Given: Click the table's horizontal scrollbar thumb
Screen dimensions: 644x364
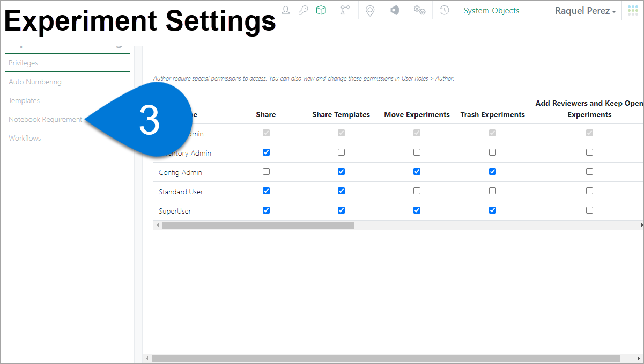Looking at the screenshot, I should point(258,225).
